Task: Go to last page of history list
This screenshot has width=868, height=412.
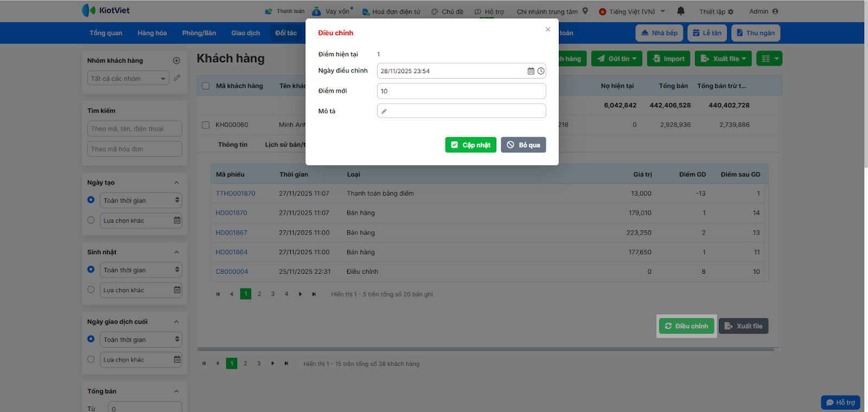Action: (x=314, y=294)
